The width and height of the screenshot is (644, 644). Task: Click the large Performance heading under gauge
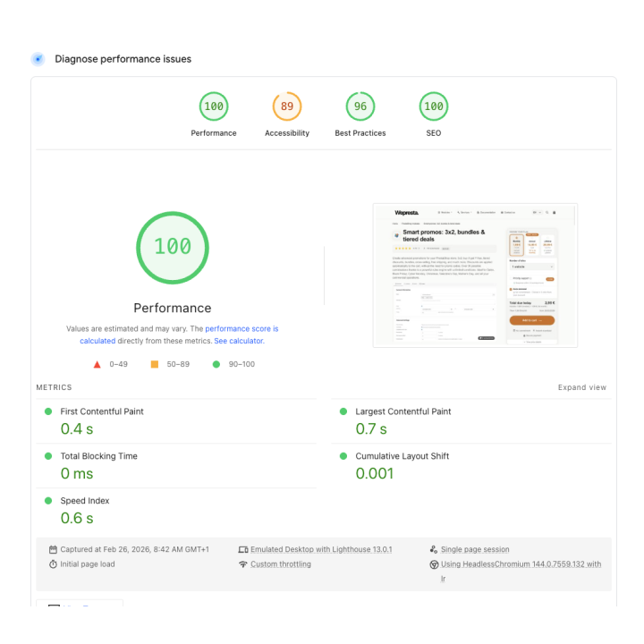(173, 308)
